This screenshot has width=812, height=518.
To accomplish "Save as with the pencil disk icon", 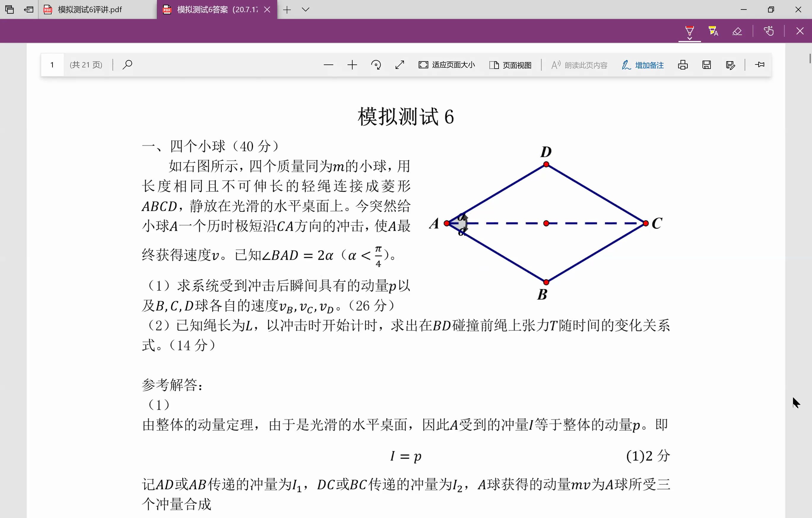I will tap(730, 65).
